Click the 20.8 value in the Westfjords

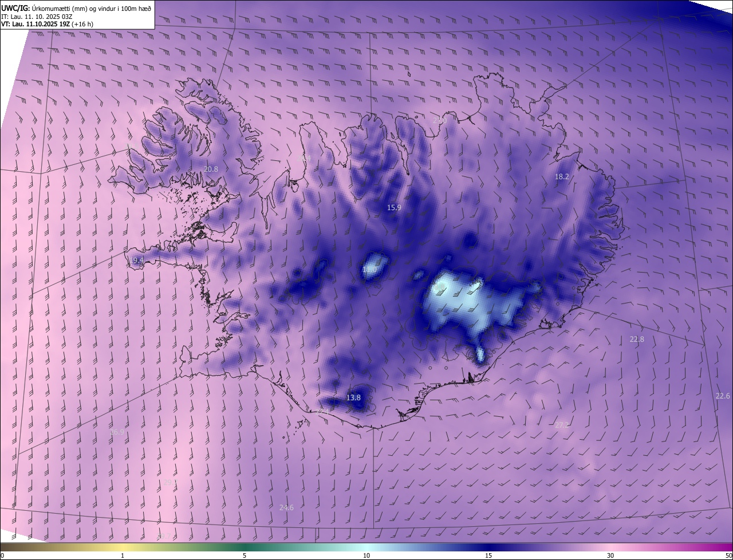(x=211, y=169)
